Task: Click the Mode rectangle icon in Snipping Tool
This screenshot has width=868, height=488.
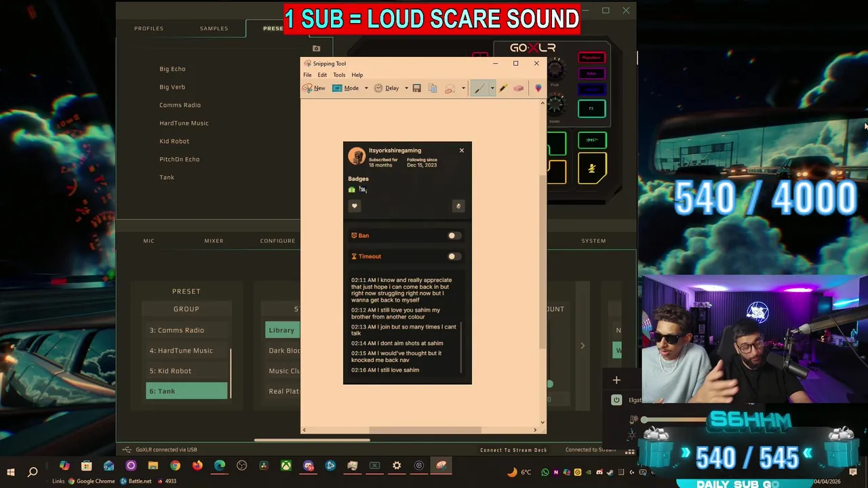Action: click(x=337, y=88)
